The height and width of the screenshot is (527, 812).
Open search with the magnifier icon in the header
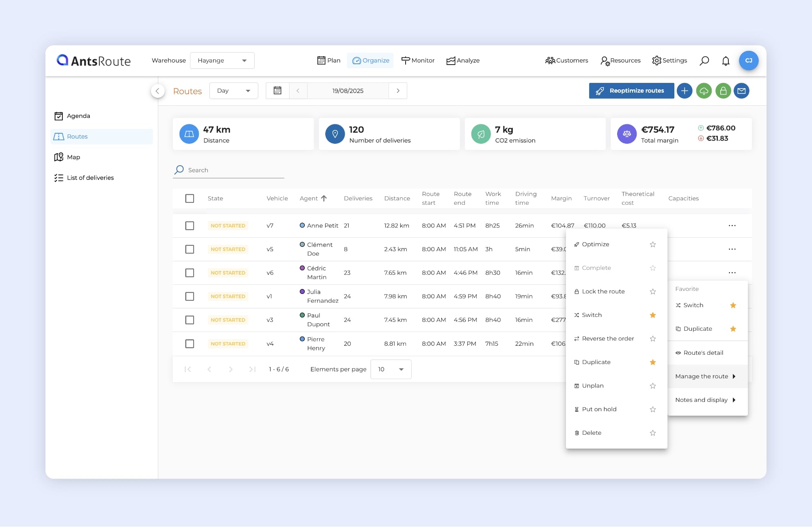[x=704, y=61]
